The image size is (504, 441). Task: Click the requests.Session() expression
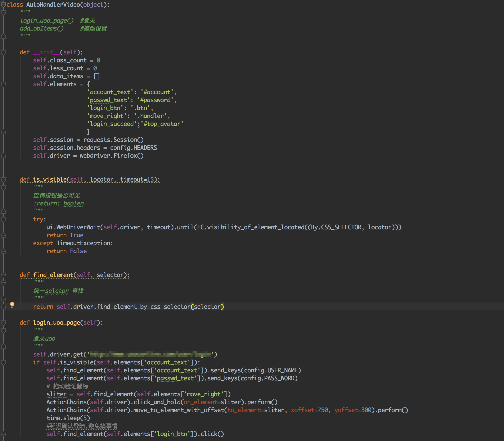point(113,140)
